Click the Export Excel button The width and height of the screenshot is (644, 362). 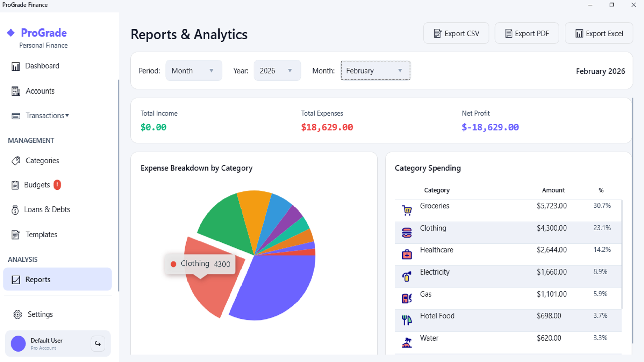(599, 34)
